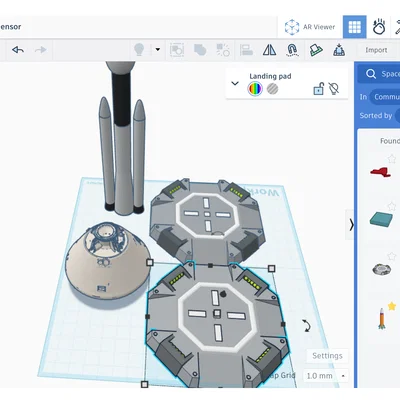Click the Drop to workplane icon

(x=339, y=50)
